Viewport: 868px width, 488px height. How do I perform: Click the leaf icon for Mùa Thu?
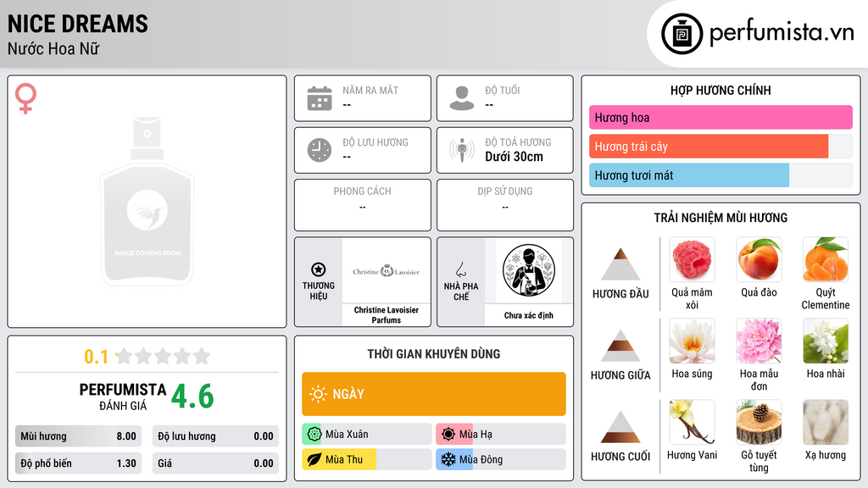314,459
